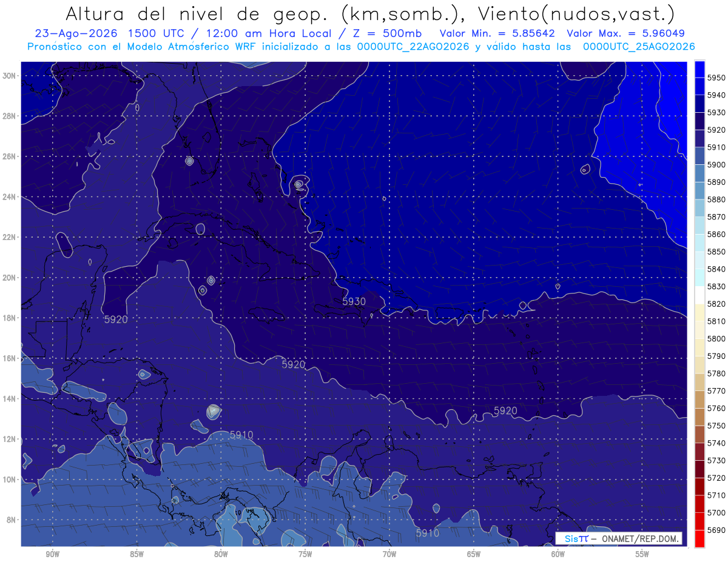Click the "85W" longitude axis label
Viewport: 728px width, 562px height.
pyautogui.click(x=136, y=554)
